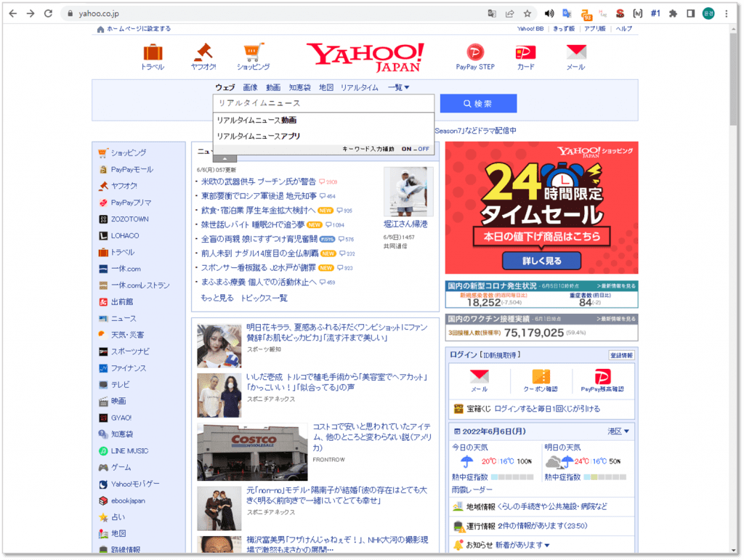The width and height of the screenshot is (744, 560).
Task: Click 詳しく見る on time sale banner
Action: pyautogui.click(x=541, y=260)
